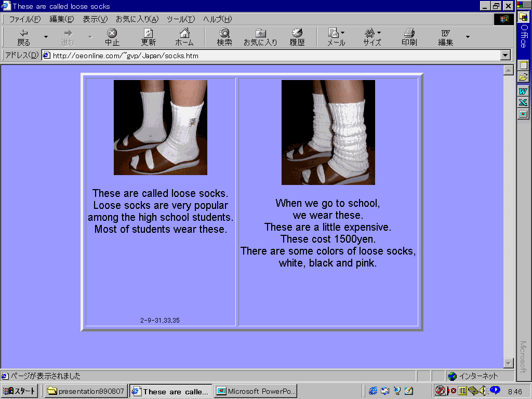Click the 進む forward toolbar button

[x=68, y=37]
